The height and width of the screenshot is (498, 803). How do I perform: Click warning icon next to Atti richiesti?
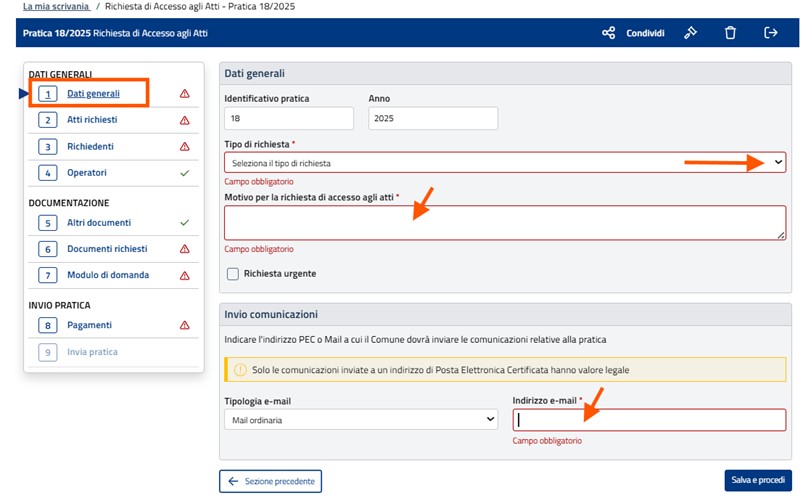tap(184, 120)
